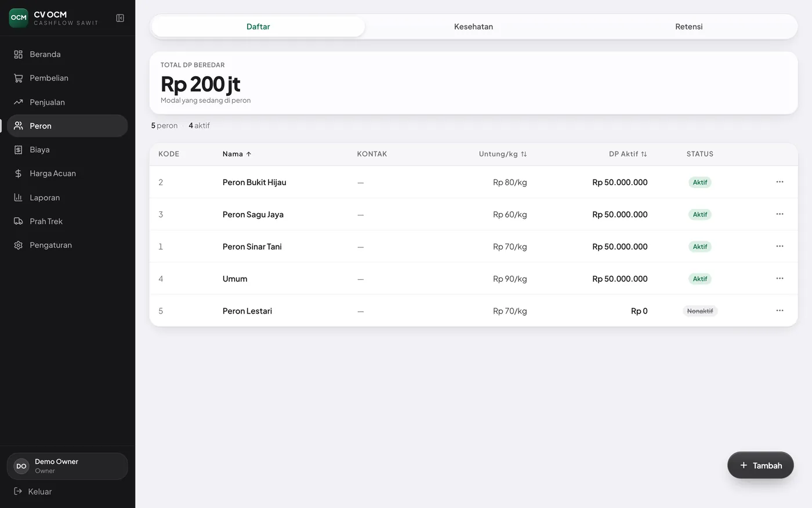Select the Umum name cell
Image resolution: width=812 pixels, height=508 pixels.
point(235,279)
